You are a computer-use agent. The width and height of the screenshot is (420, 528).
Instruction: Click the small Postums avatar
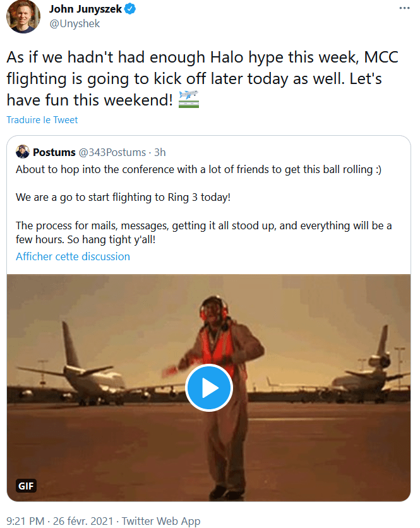click(x=23, y=152)
